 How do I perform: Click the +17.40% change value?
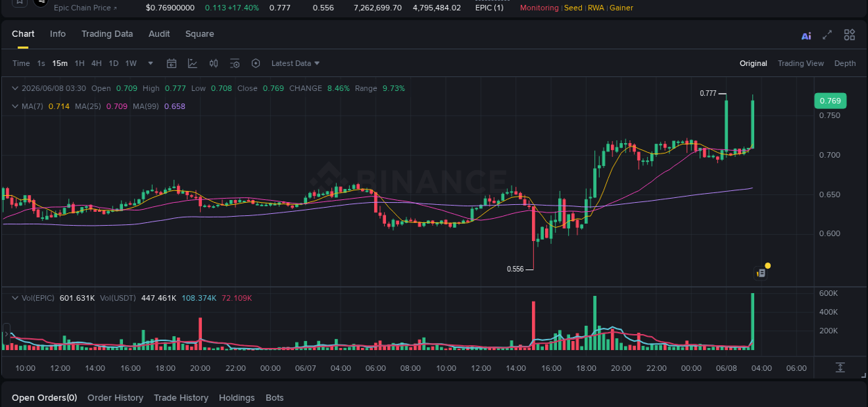tap(242, 8)
